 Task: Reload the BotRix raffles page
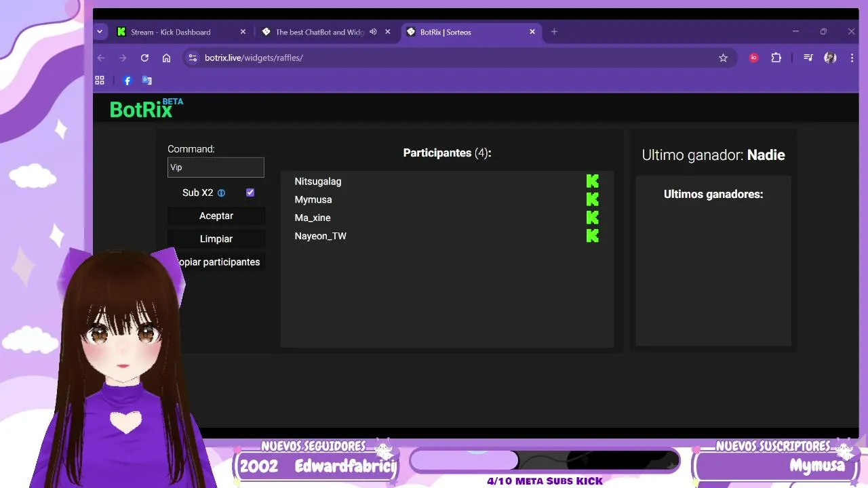click(144, 58)
